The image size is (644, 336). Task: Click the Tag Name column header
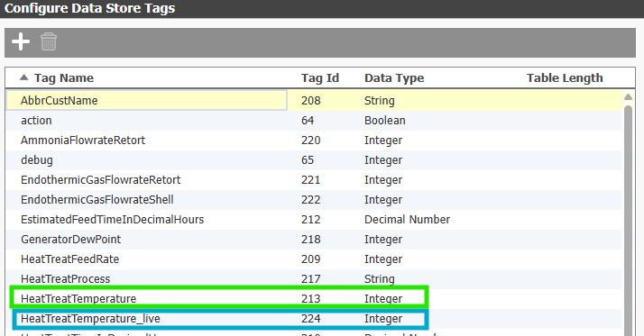tap(64, 78)
